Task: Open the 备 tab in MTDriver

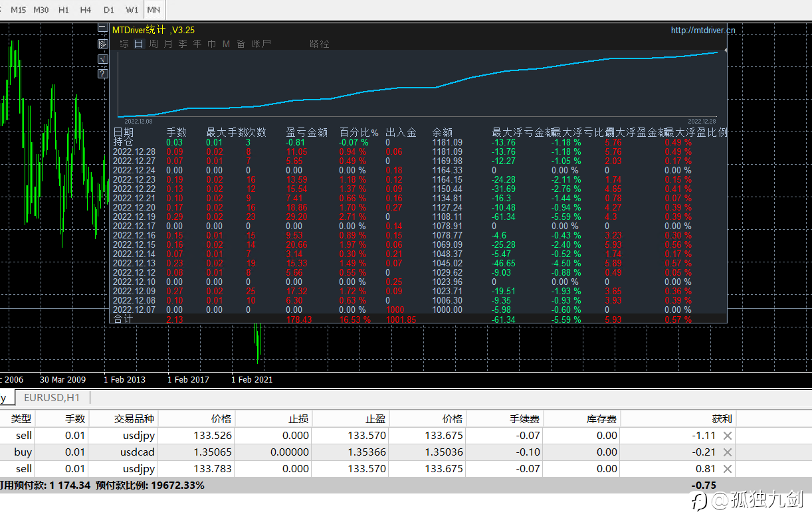Action: coord(241,44)
